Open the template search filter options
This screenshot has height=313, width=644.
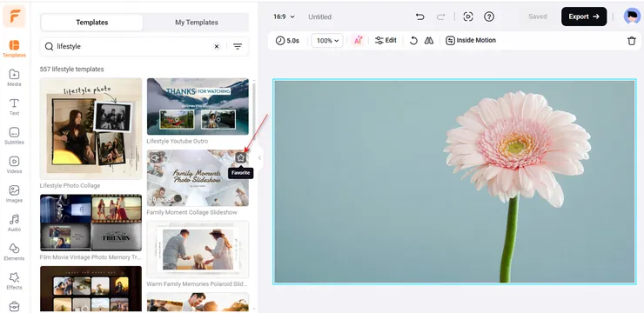tap(238, 46)
